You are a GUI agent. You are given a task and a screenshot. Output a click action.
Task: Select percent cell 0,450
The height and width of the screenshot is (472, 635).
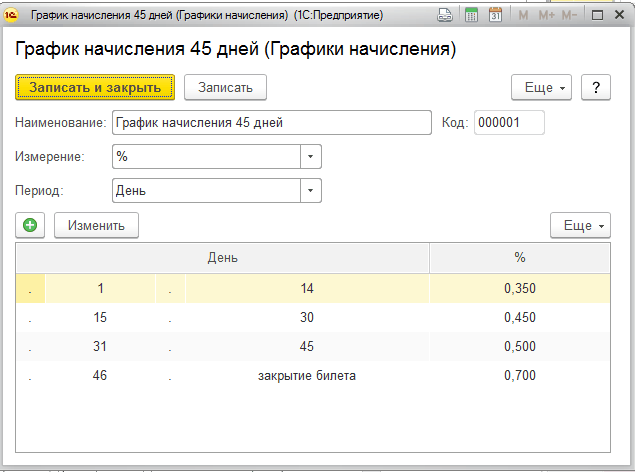pos(520,317)
